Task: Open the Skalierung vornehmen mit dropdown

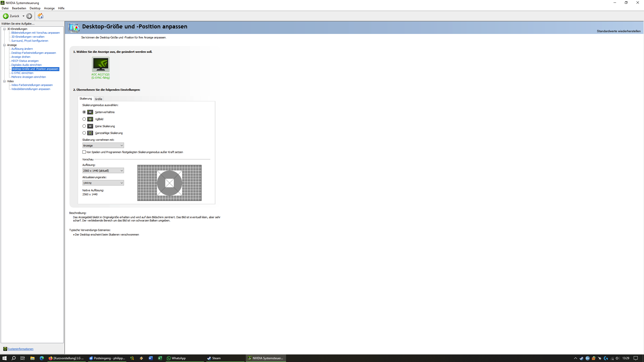Action: [x=103, y=146]
